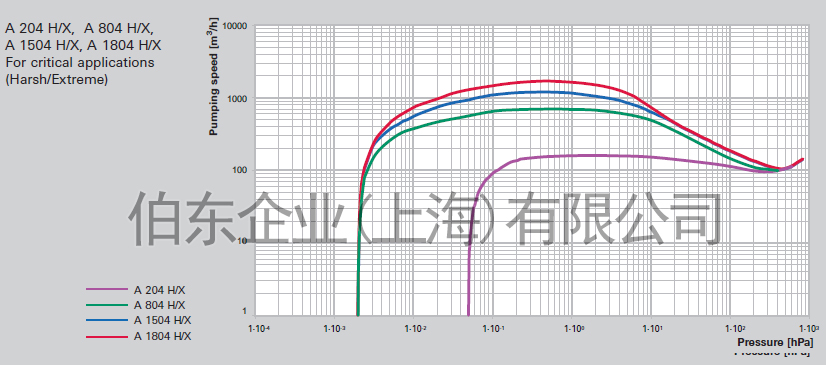Viewport: 826px width, 365px height.
Task: Click the 'A 204 H/X' legend label
Action: (x=160, y=290)
